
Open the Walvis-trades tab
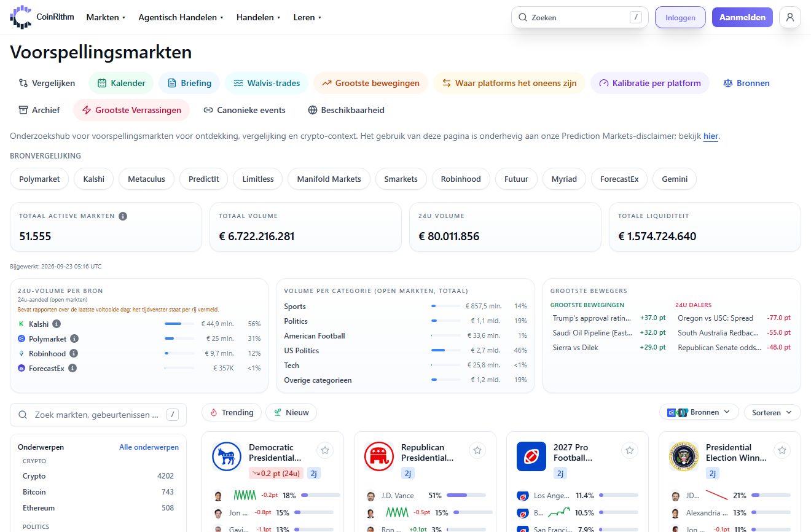[267, 83]
